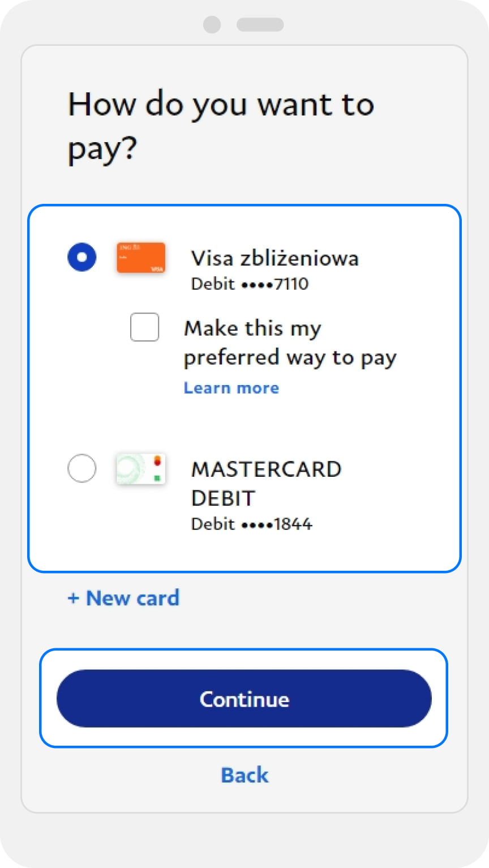Image resolution: width=489 pixels, height=868 pixels.
Task: Click the "Make this my preferred way" label
Action: [x=290, y=343]
